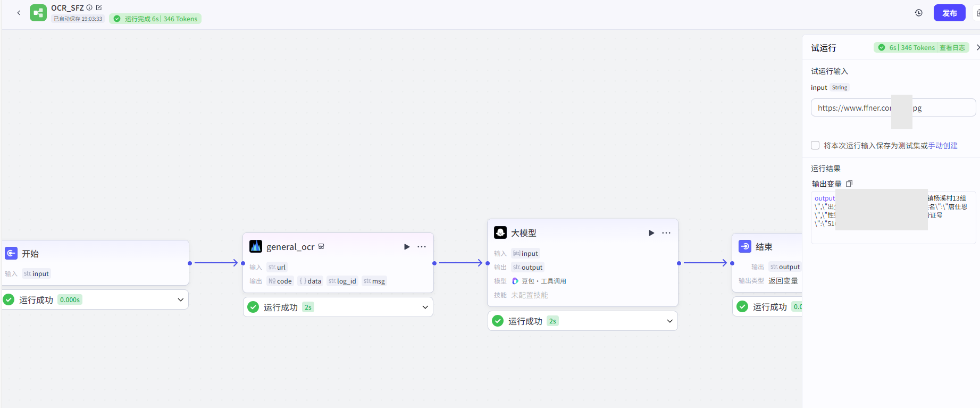Run the 大模型 node with play icon
980x408 pixels.
pos(651,233)
